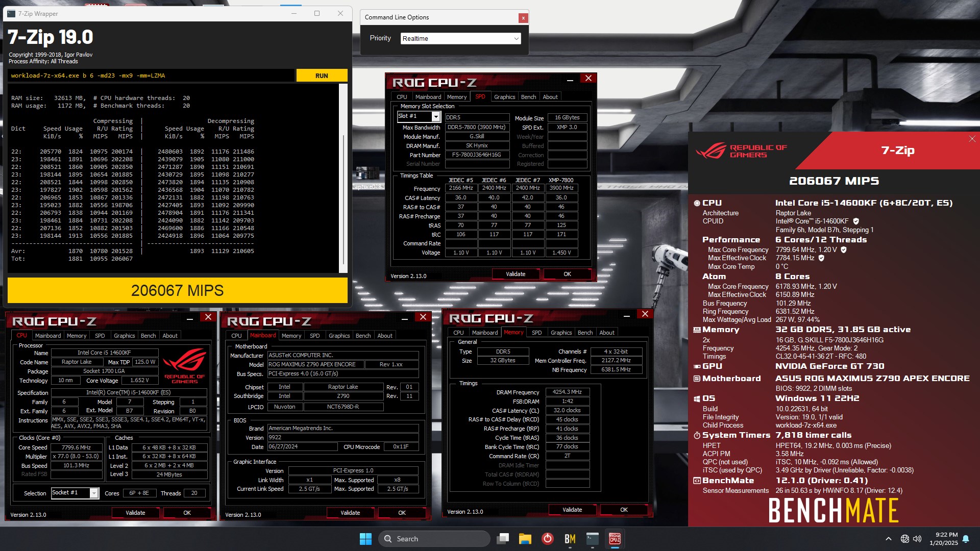The image size is (980, 551).
Task: Open ROG CPU-Z taskbar icon
Action: tap(615, 539)
